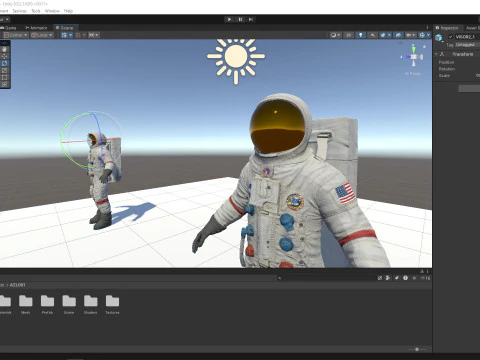The height and width of the screenshot is (360, 480).
Task: Select the Move tool
Action: (x=4, y=56)
